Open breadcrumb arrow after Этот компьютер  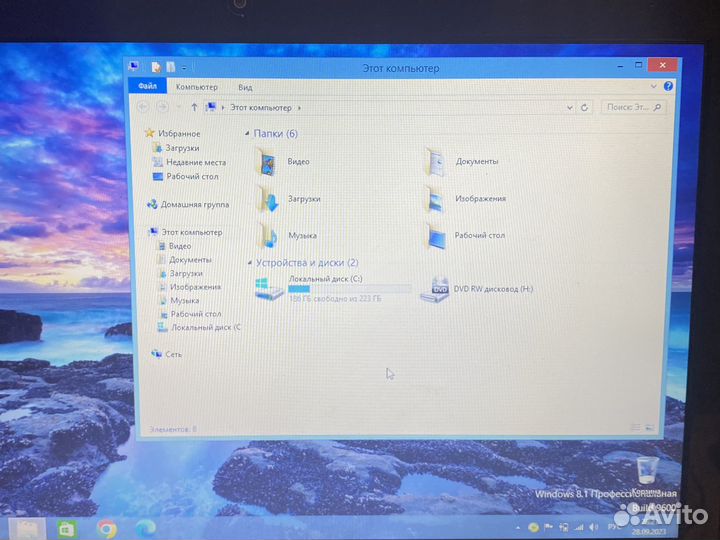299,108
